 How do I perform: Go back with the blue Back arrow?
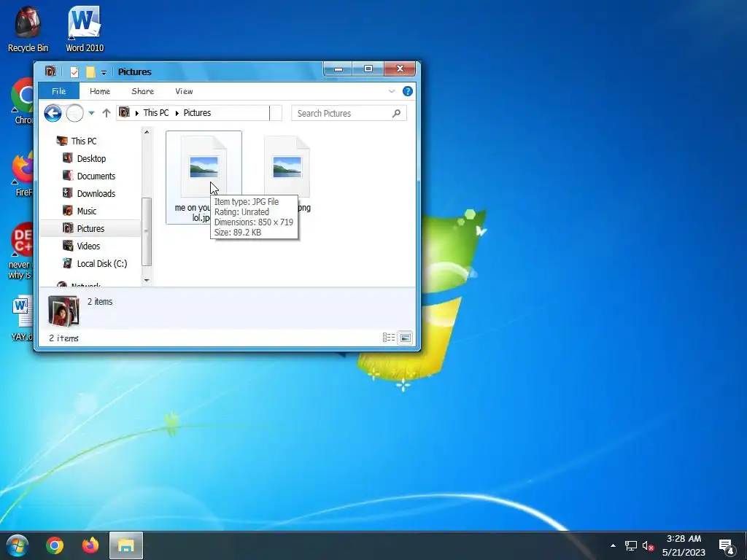[x=53, y=113]
